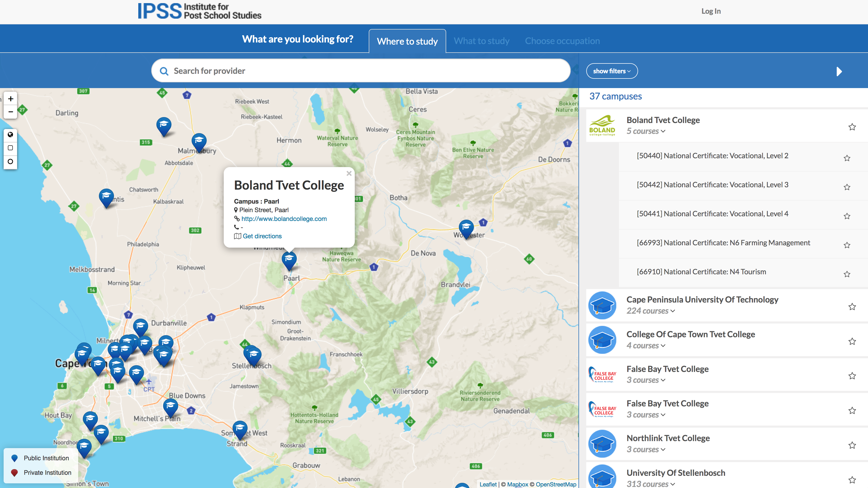Switch to Choose occupation tab
The height and width of the screenshot is (488, 868).
pyautogui.click(x=562, y=41)
